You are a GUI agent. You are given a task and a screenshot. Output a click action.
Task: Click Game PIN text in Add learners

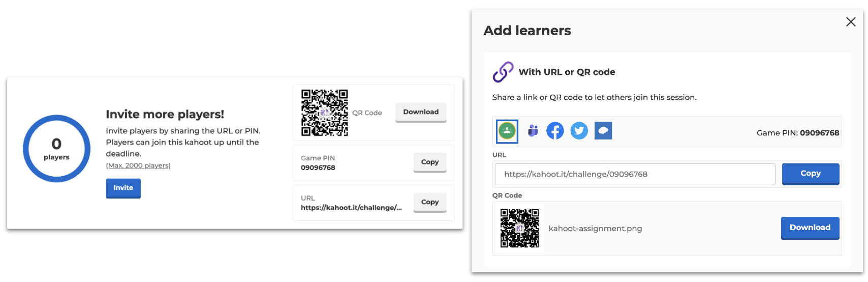pos(797,133)
